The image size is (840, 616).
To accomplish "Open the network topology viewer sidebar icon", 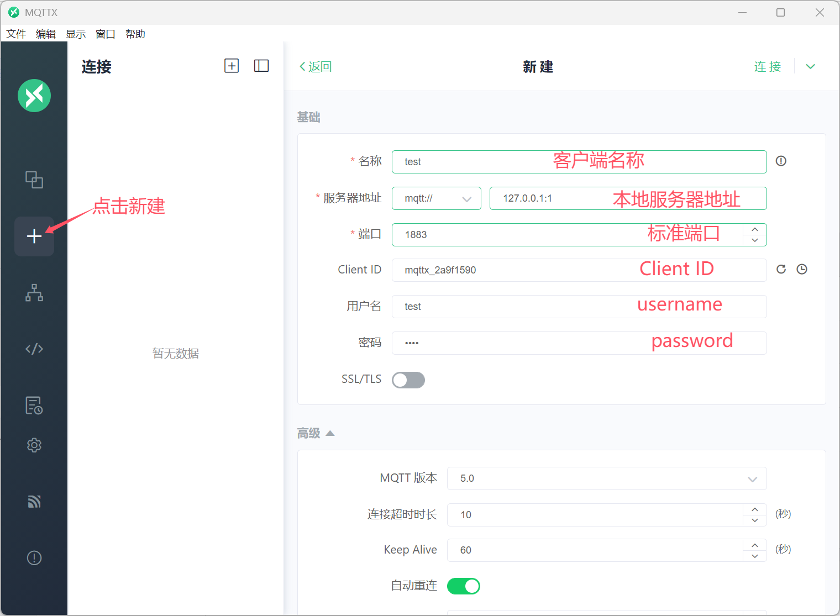I will coord(34,293).
